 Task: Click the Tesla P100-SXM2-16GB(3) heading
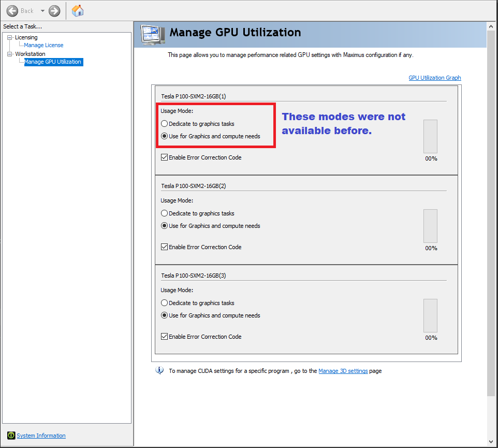[194, 276]
